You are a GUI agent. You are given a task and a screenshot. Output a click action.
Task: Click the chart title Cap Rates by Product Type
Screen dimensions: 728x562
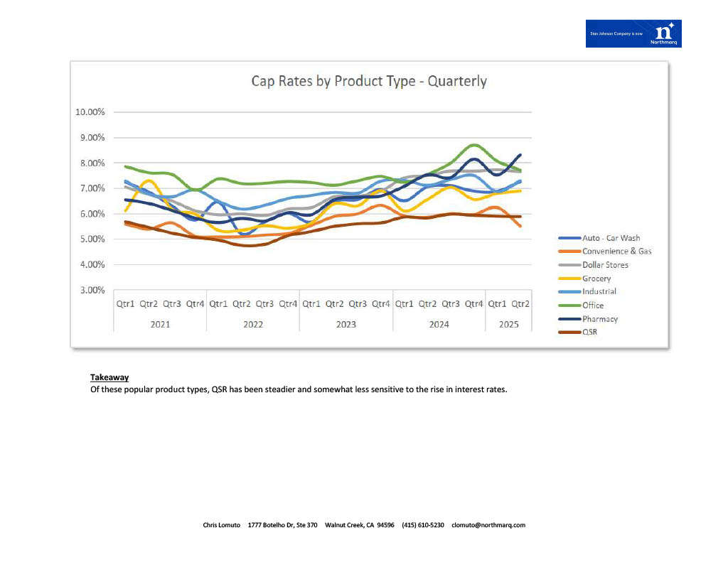tap(368, 81)
